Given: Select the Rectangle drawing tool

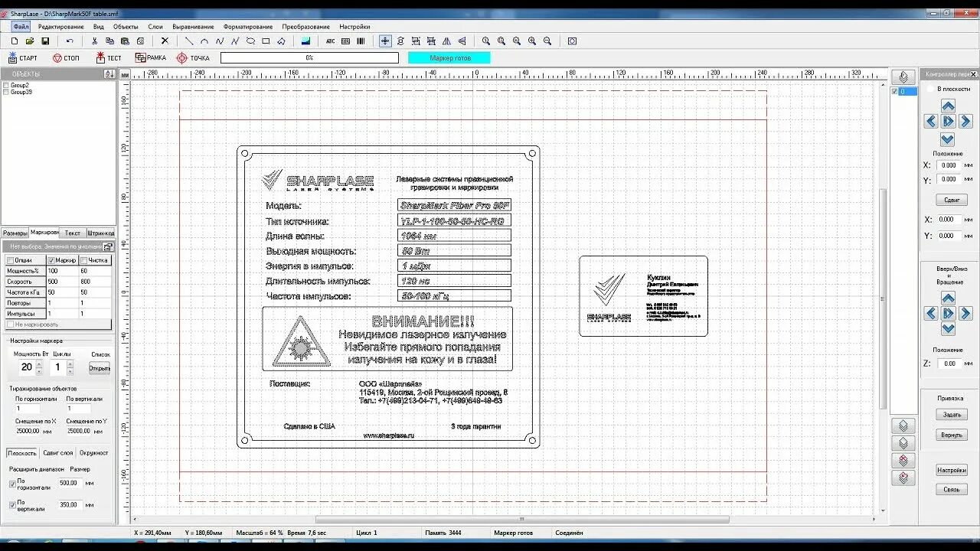Looking at the screenshot, I should point(266,41).
